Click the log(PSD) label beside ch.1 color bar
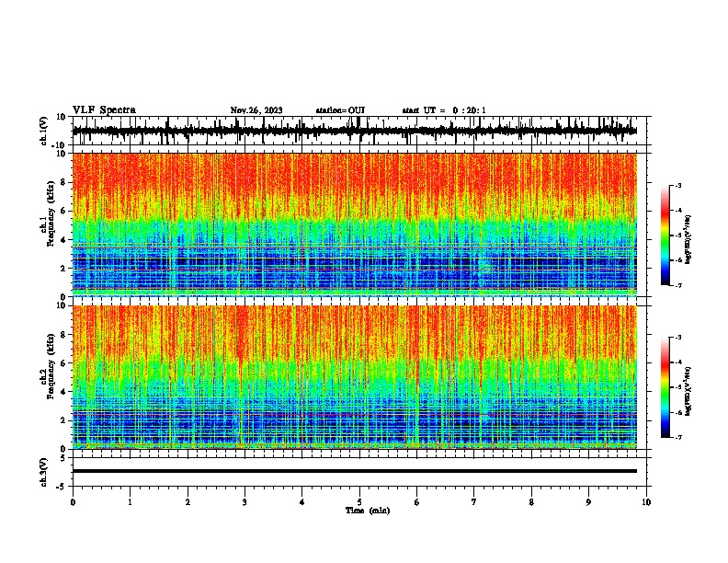Viewport: 728px width, 563px height. [x=688, y=239]
